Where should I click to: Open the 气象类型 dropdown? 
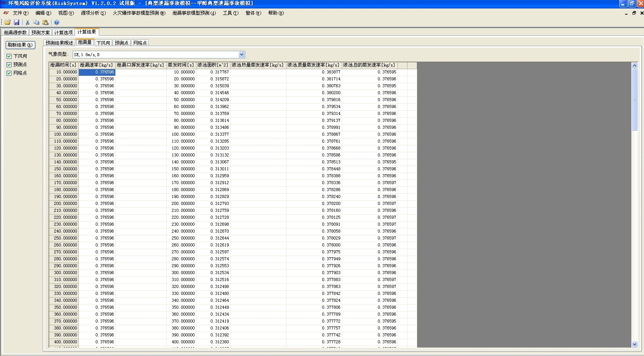[x=241, y=55]
